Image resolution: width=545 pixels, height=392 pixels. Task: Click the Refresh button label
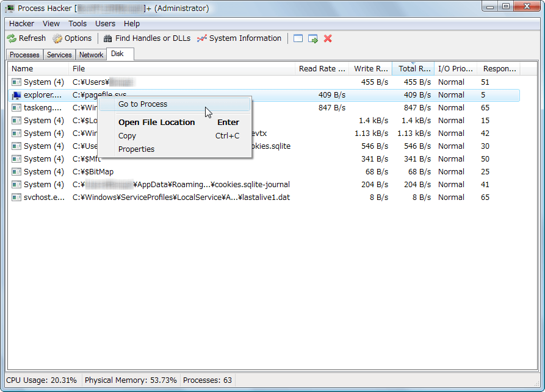coord(32,38)
